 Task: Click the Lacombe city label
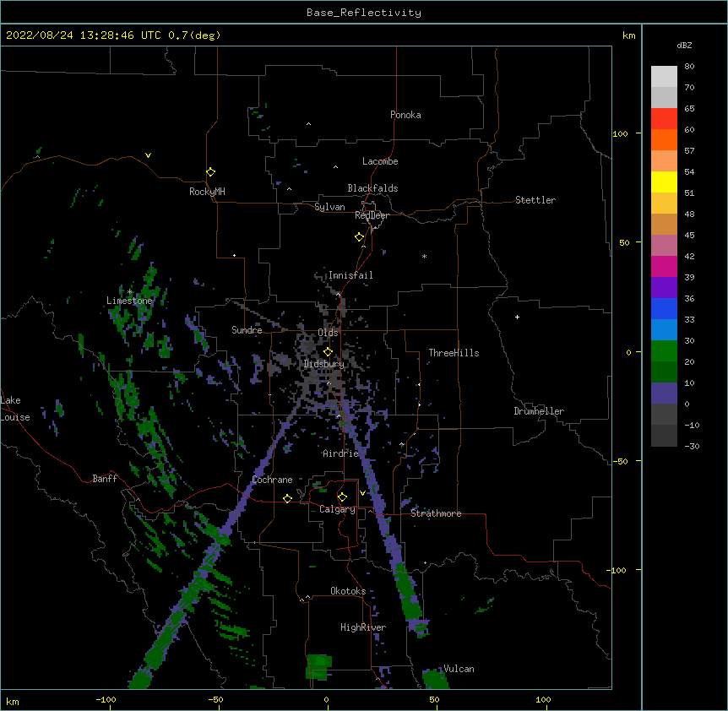pyautogui.click(x=380, y=161)
